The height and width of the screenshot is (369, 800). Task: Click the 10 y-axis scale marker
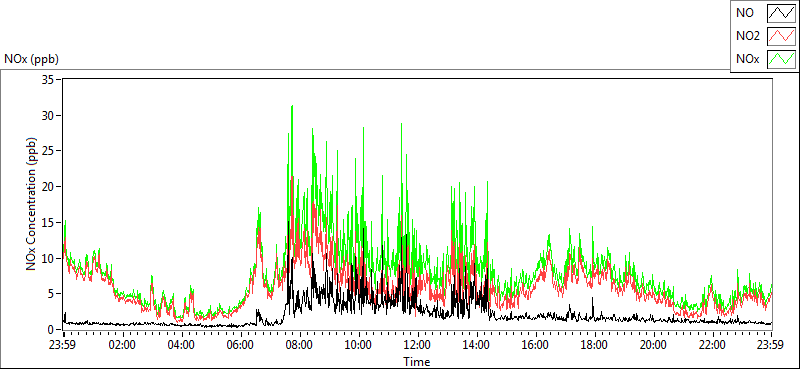point(49,258)
